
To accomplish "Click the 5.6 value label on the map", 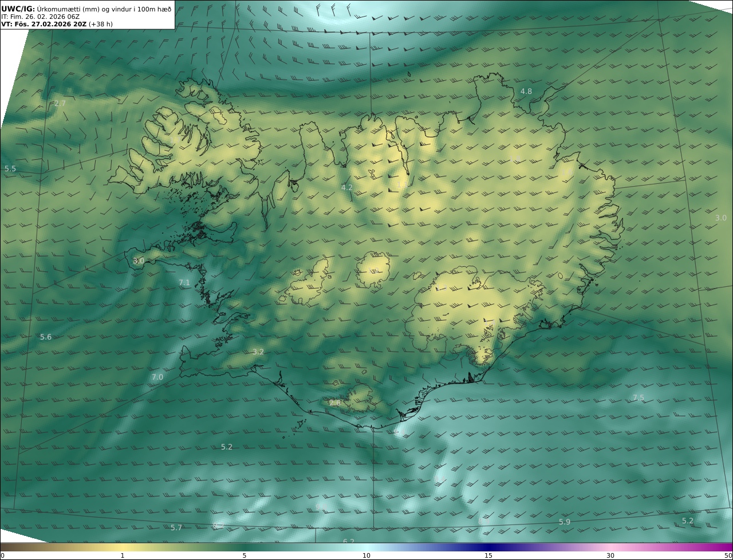I will pos(46,337).
